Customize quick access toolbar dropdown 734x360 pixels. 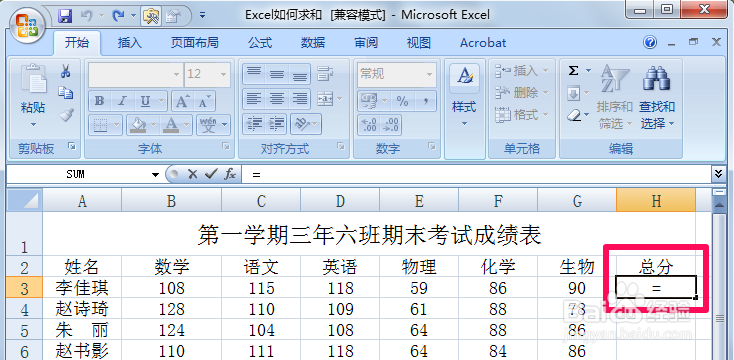[x=202, y=16]
